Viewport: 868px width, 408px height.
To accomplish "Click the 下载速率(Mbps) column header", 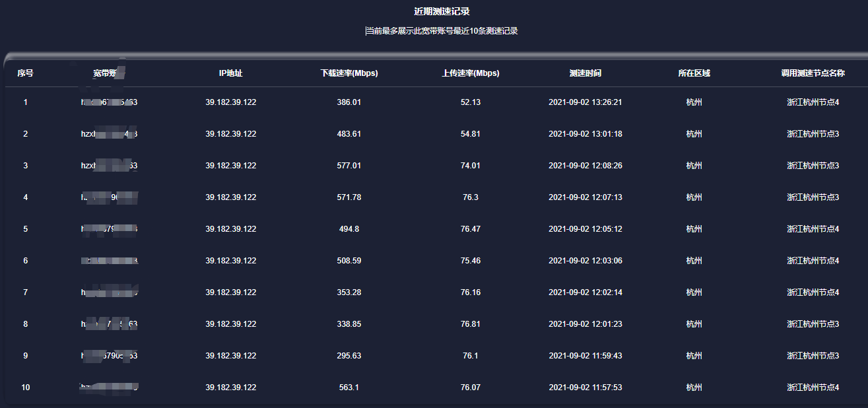I will coord(349,73).
